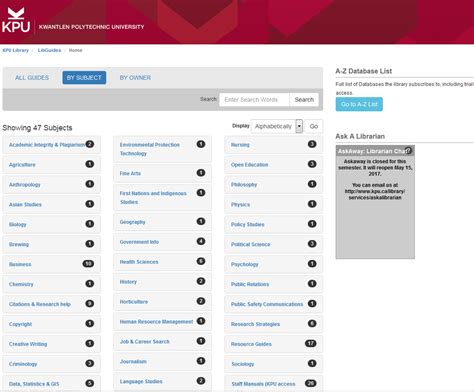Image resolution: width=474 pixels, height=392 pixels.
Task: Click the Resource Guides count badge
Action: (x=311, y=343)
